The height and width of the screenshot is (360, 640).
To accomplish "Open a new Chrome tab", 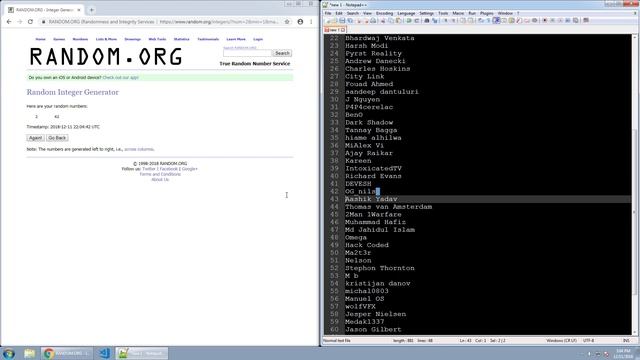I will coord(91,9).
